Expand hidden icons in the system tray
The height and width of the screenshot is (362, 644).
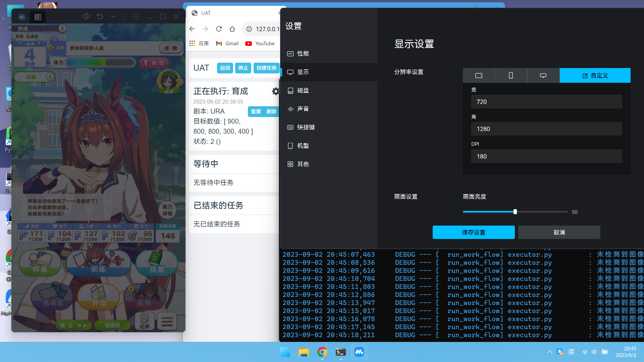pyautogui.click(x=549, y=352)
